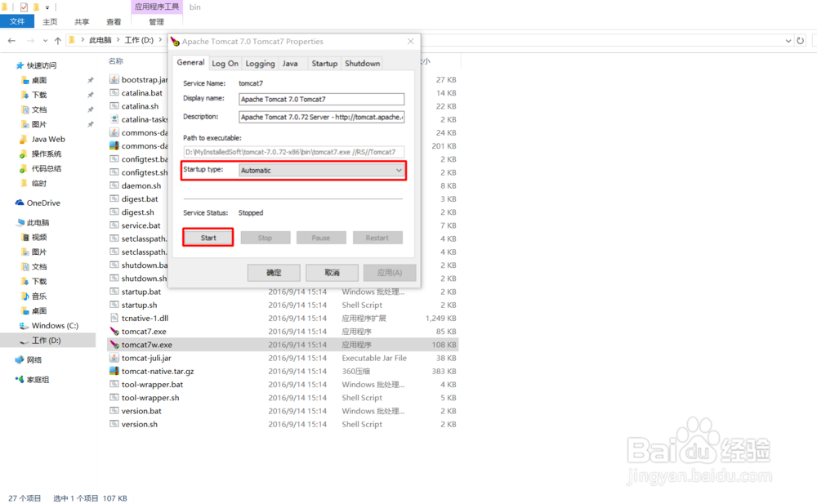Go back with the back arrow
The height and width of the screenshot is (504, 817).
tap(11, 41)
